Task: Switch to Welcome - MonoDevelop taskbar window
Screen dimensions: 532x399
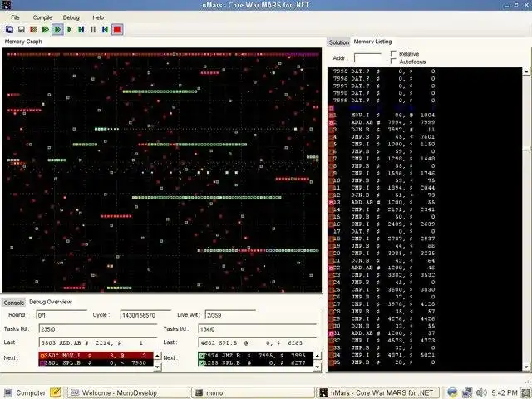Action: coord(129,392)
